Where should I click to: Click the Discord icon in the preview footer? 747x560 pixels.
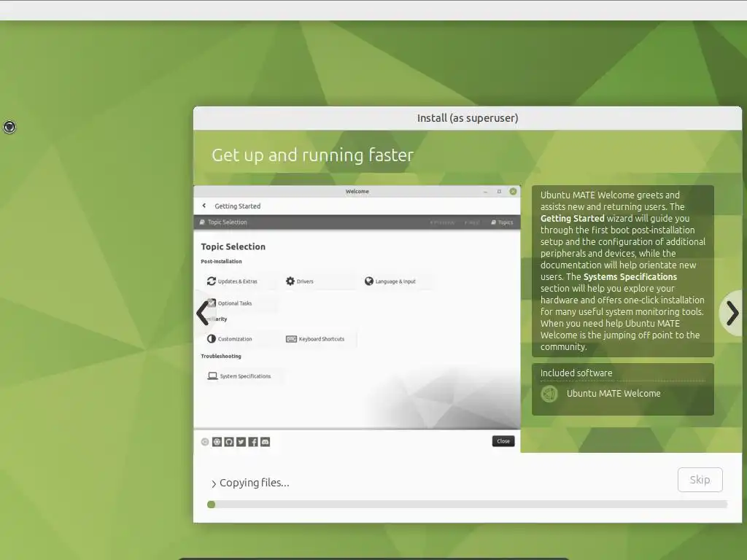pos(266,442)
